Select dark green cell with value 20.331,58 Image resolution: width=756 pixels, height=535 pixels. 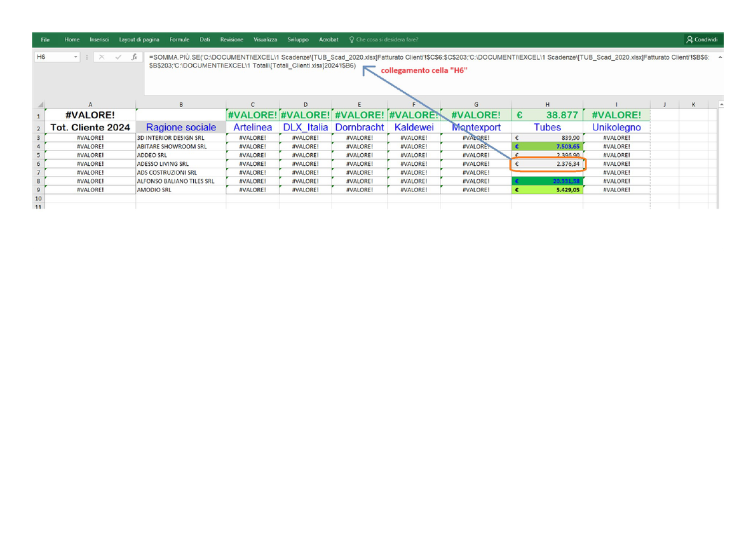tap(547, 181)
